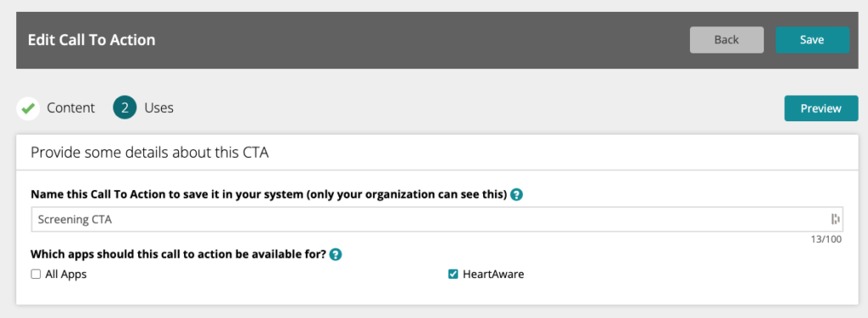The image size is (868, 318).
Task: Click the Which apps should question label
Action: point(178,255)
